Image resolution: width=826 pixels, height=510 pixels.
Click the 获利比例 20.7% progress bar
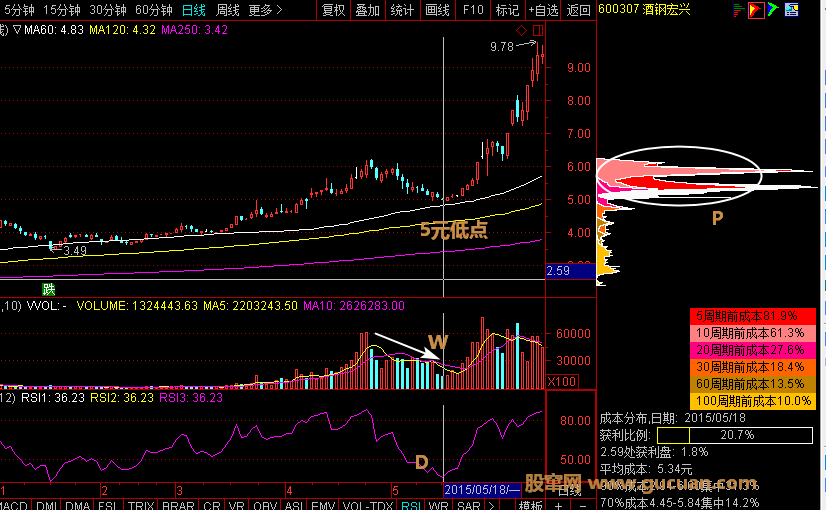coord(735,435)
